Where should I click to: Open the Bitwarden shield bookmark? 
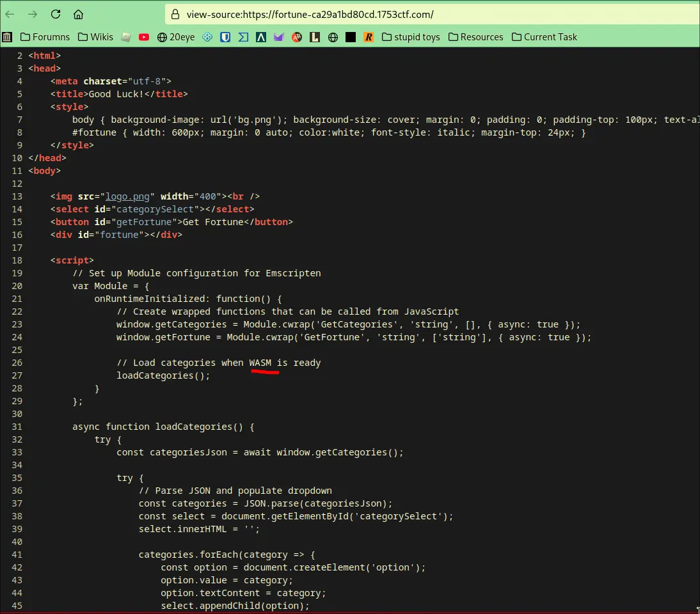[225, 37]
